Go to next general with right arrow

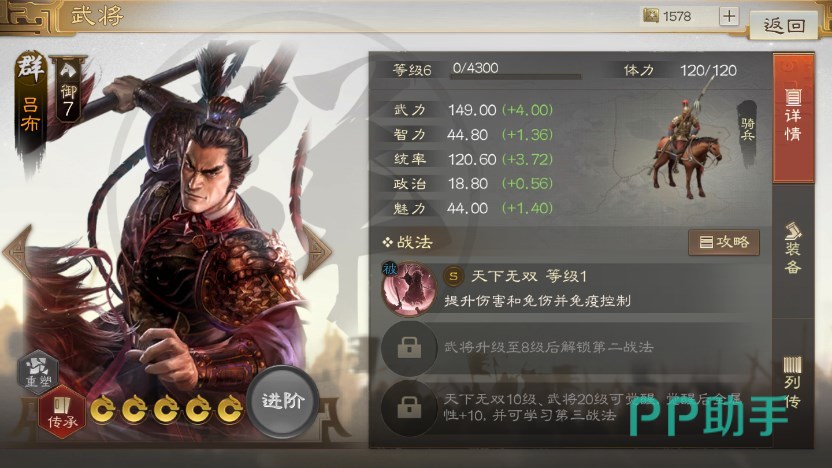tap(316, 252)
